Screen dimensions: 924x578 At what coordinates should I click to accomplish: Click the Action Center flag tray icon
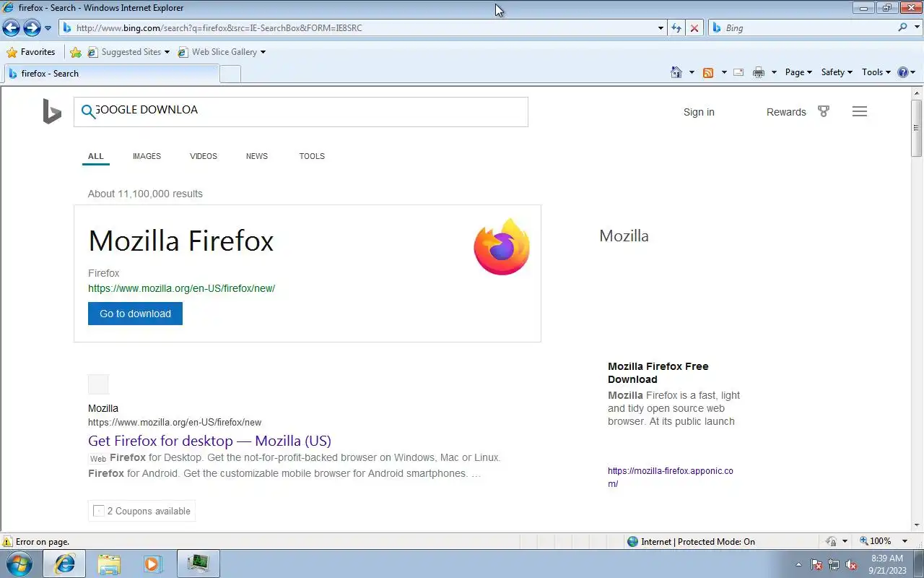pyautogui.click(x=816, y=564)
